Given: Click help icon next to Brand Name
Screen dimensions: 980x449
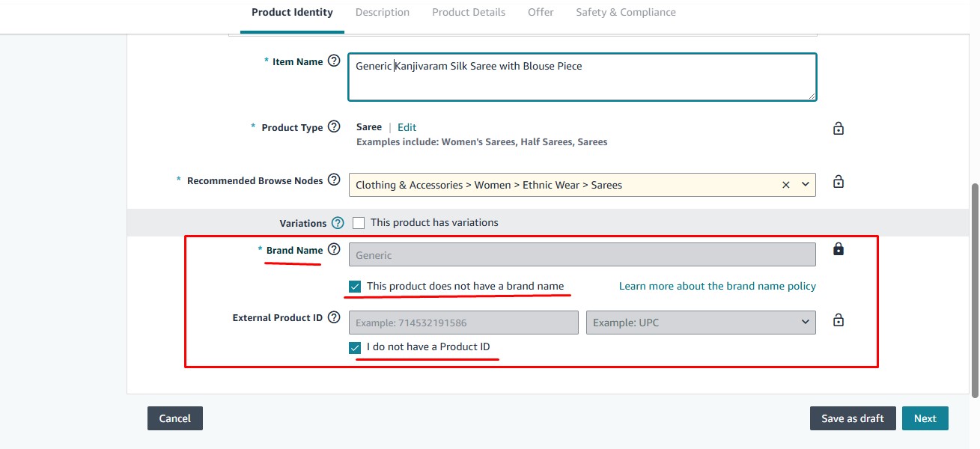Looking at the screenshot, I should [x=334, y=250].
